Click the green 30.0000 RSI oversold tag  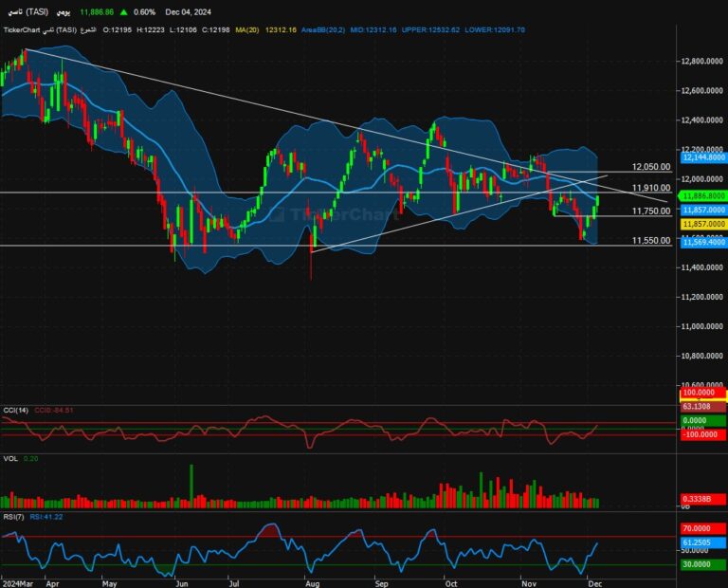click(702, 565)
